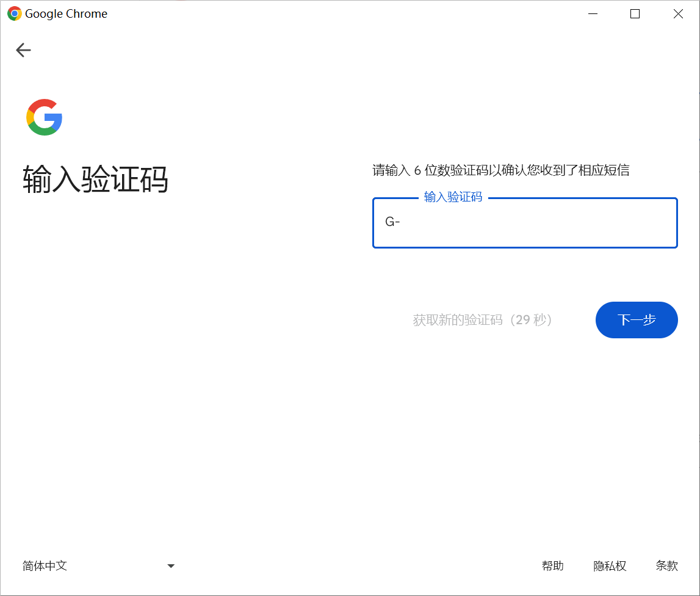Close the Google Chrome window

point(677,14)
